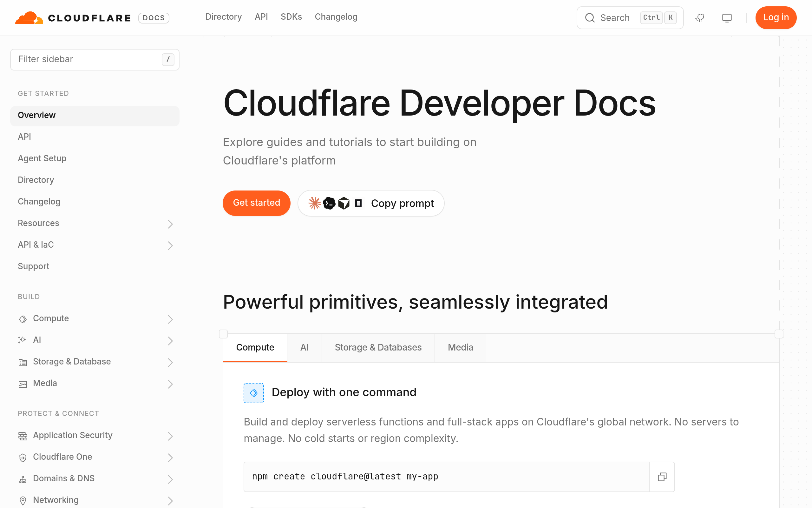Open Directory in top navigation

coord(224,17)
